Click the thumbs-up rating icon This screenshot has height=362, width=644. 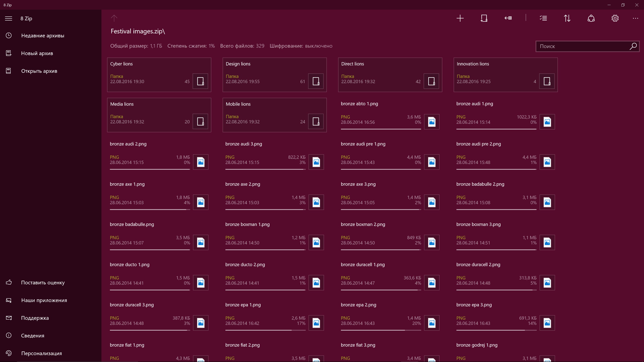point(9,282)
